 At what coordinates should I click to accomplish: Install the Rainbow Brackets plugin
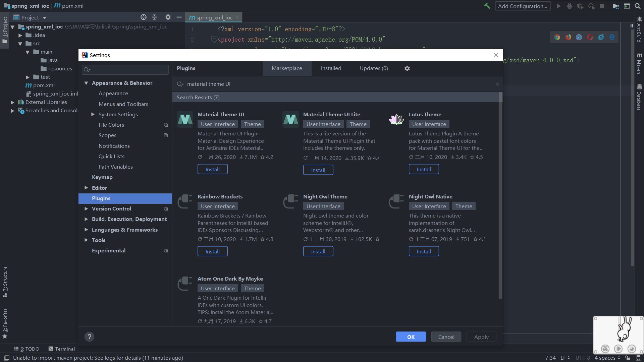click(x=212, y=251)
